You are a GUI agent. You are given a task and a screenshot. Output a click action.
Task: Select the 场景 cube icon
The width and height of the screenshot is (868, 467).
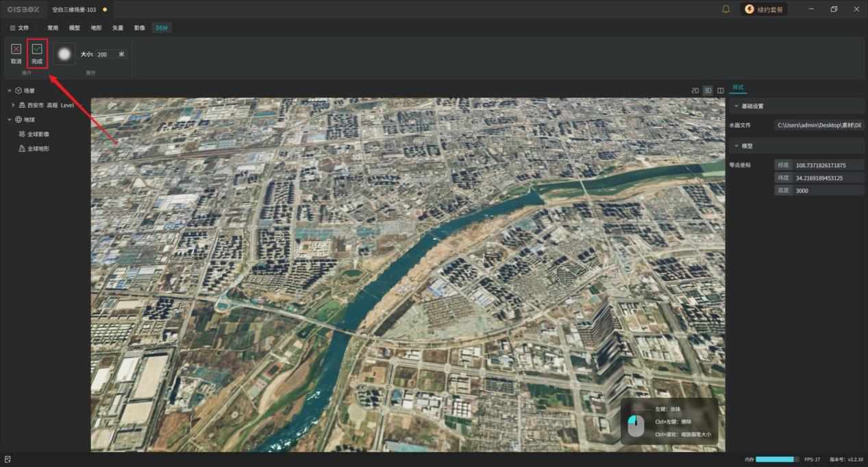click(18, 91)
